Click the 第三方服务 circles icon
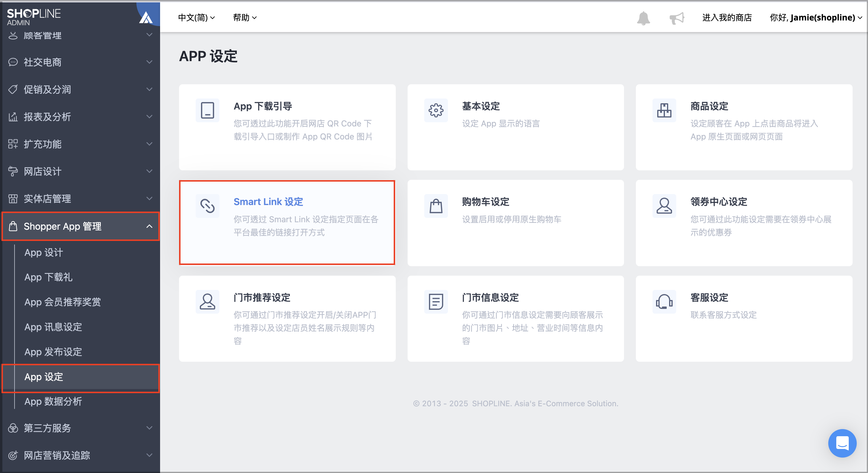This screenshot has width=868, height=473. pos(13,428)
